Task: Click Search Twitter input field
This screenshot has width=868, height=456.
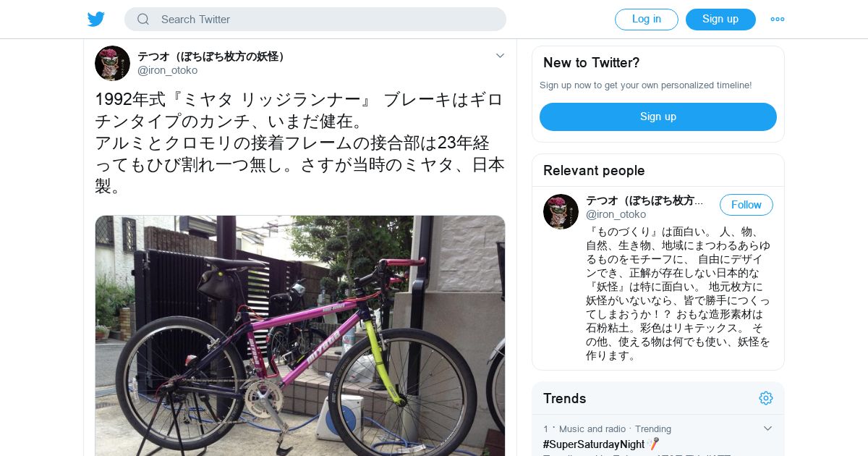Action: (315, 20)
